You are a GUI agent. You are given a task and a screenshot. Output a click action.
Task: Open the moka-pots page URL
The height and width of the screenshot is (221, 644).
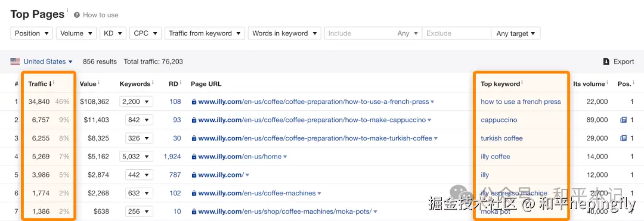pos(285,211)
